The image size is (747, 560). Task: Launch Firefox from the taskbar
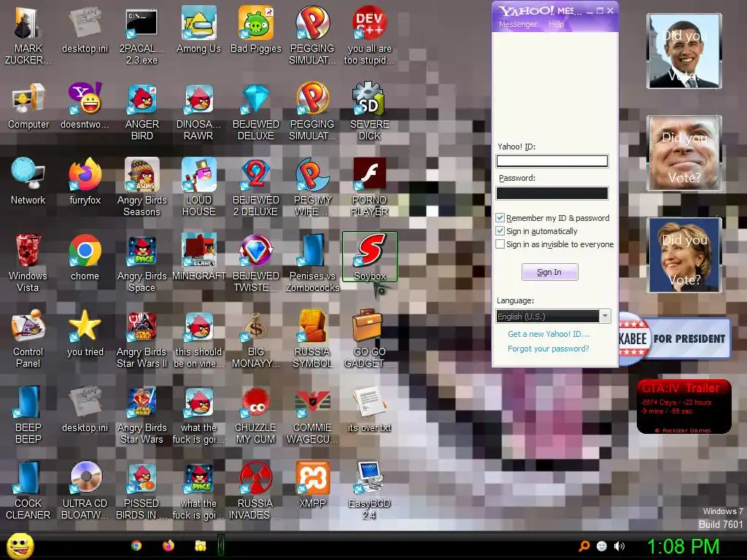point(169,545)
